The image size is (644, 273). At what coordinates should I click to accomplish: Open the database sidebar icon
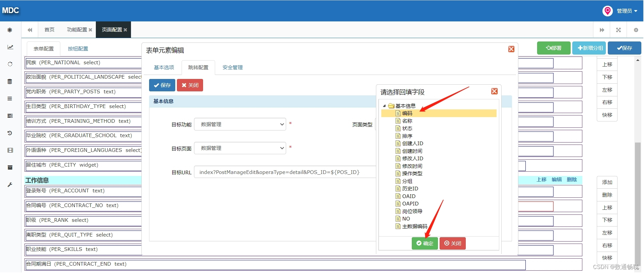pyautogui.click(x=10, y=81)
